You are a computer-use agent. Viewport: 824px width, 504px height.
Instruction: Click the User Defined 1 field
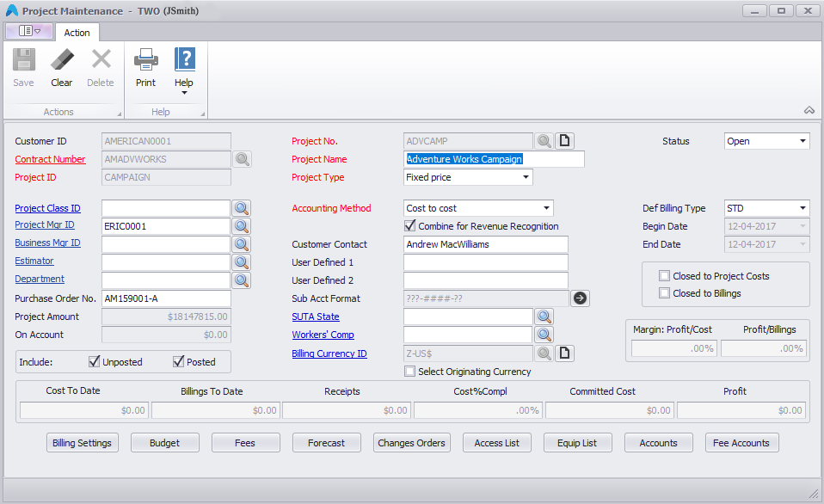486,262
